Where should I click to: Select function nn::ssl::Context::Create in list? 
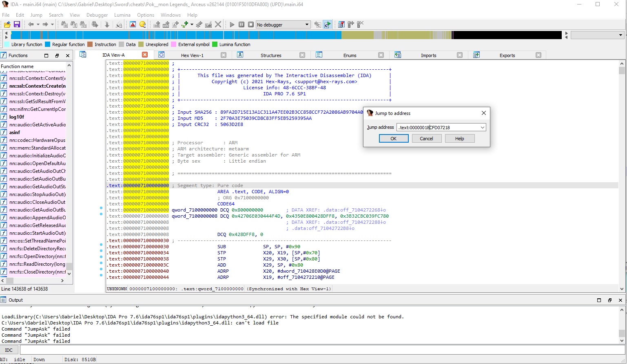33,86
